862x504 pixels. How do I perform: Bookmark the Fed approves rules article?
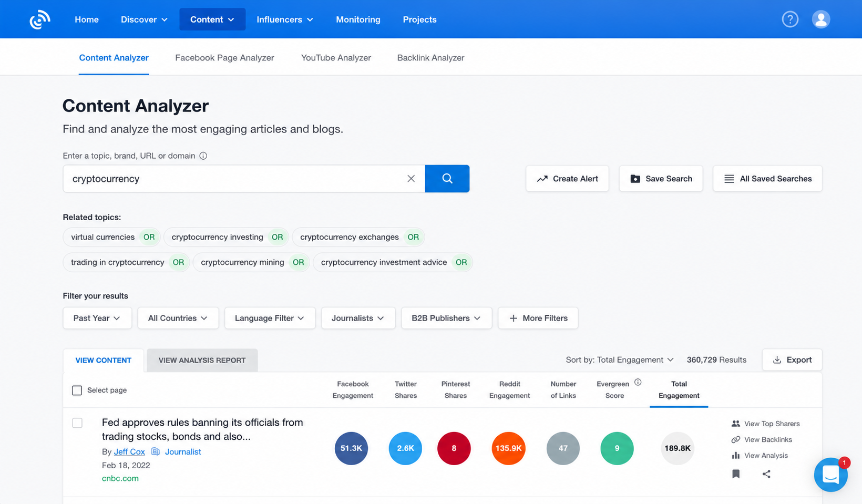[736, 474]
